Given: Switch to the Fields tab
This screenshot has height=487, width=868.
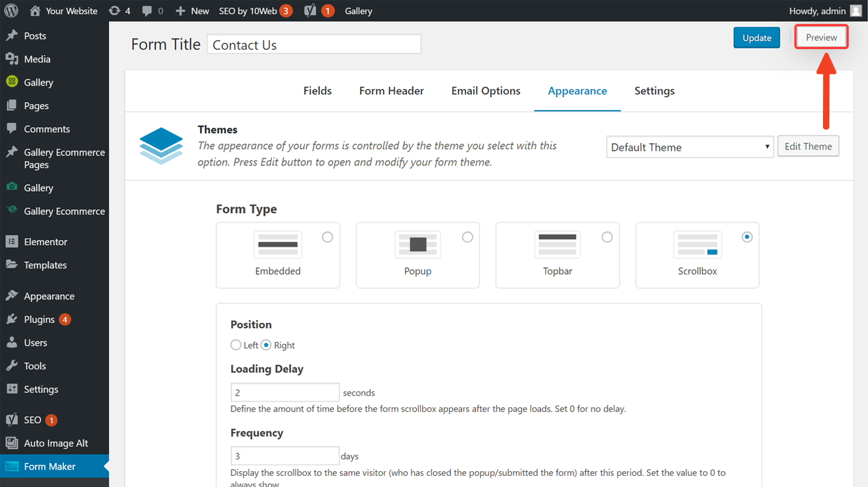Looking at the screenshot, I should [x=318, y=91].
